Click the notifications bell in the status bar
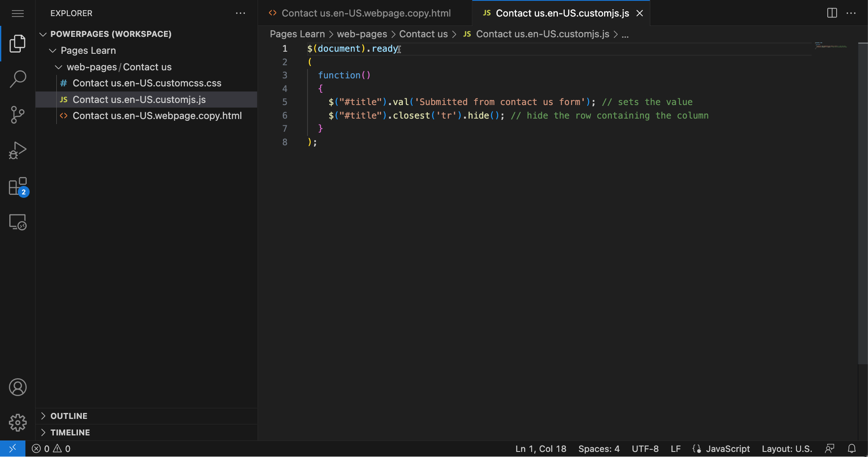 851,448
